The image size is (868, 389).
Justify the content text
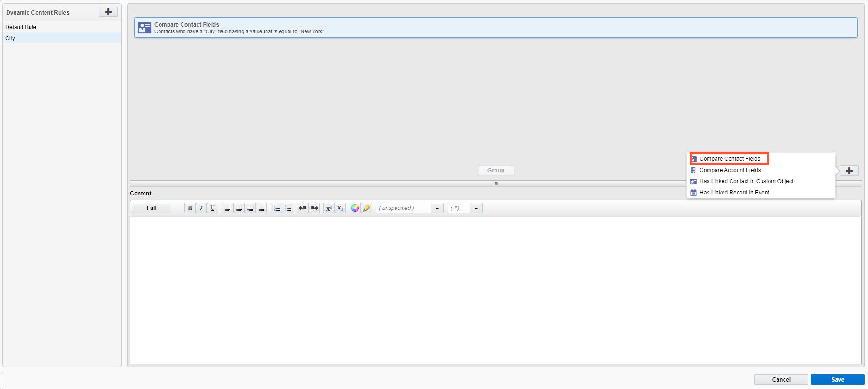261,208
